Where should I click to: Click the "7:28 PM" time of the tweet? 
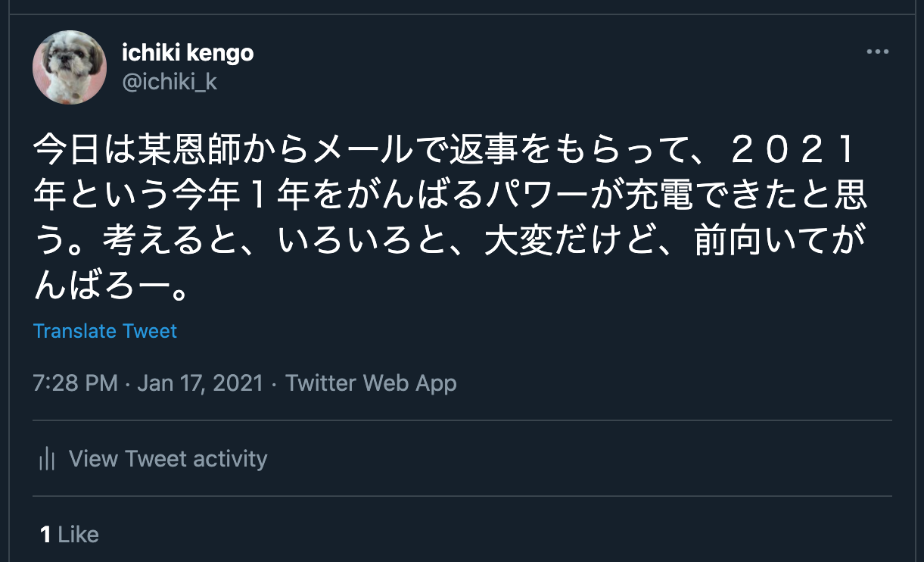click(75, 383)
